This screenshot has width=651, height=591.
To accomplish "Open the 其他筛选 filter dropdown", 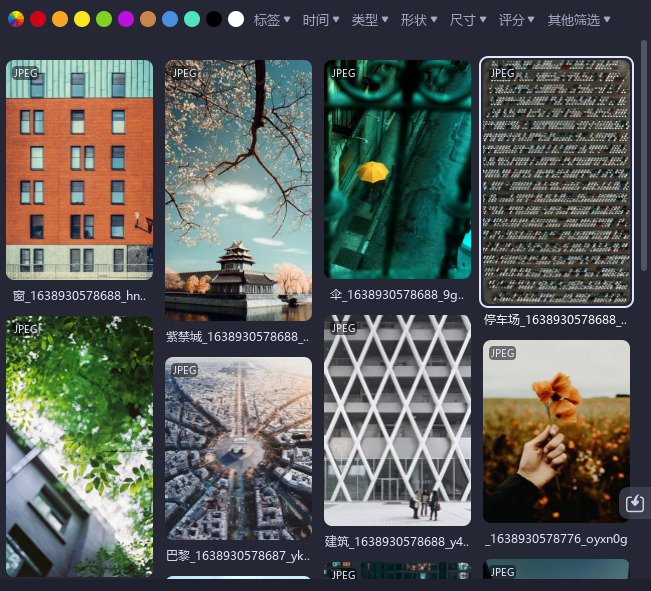I will tap(579, 20).
